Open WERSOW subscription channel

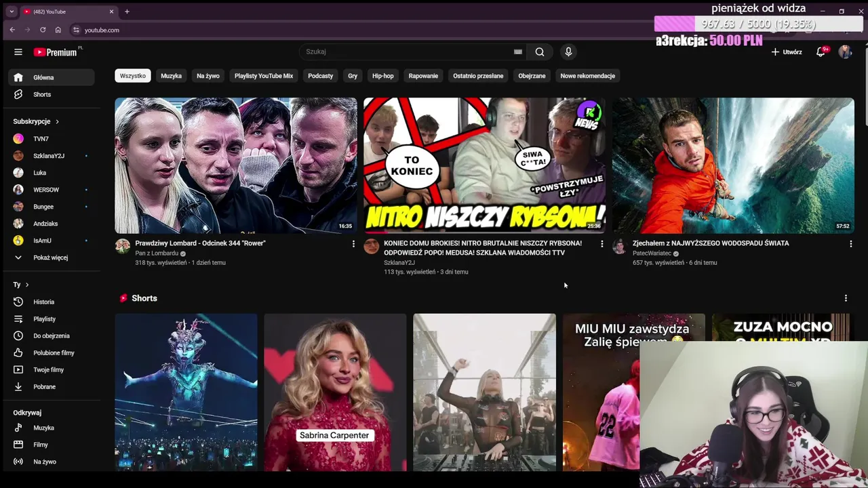pos(52,190)
